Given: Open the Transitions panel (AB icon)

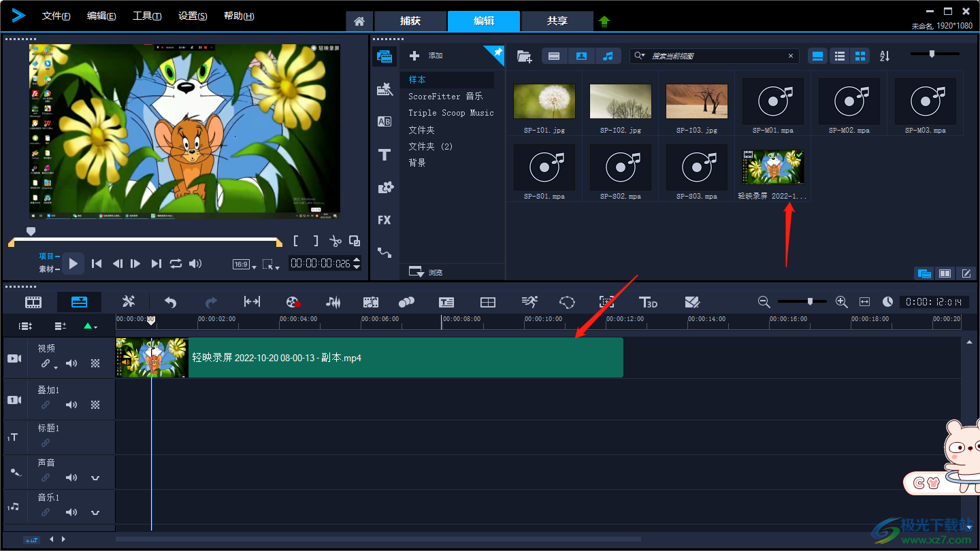Looking at the screenshot, I should (x=385, y=122).
